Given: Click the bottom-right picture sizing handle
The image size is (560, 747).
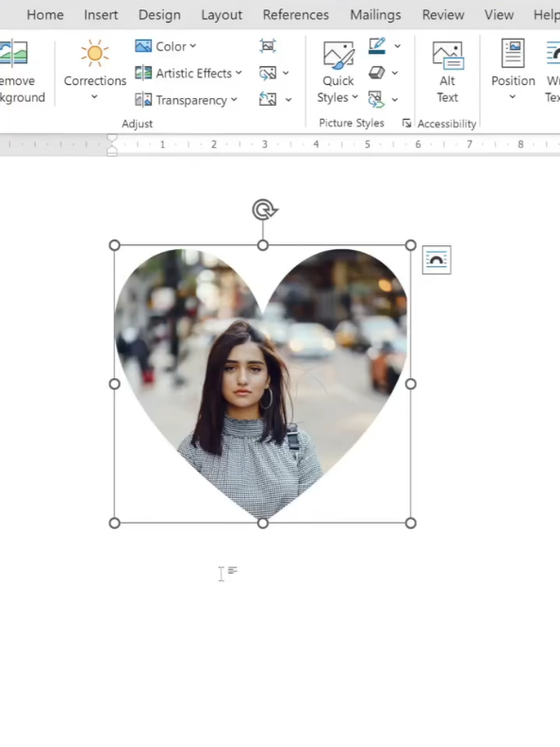Looking at the screenshot, I should pos(410,523).
